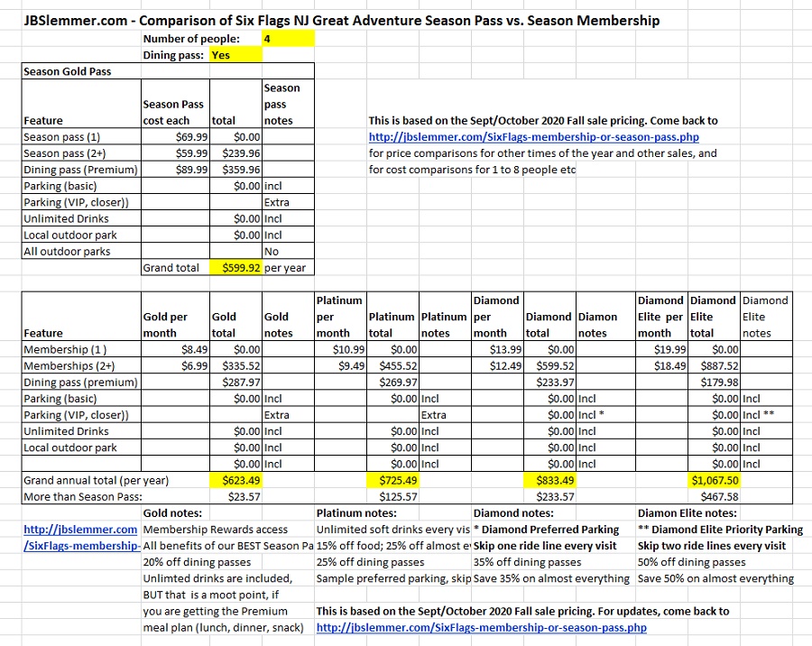This screenshot has width=812, height=646.
Task: Select the $887.52 Diamond Elite memberships total
Action: [x=715, y=365]
